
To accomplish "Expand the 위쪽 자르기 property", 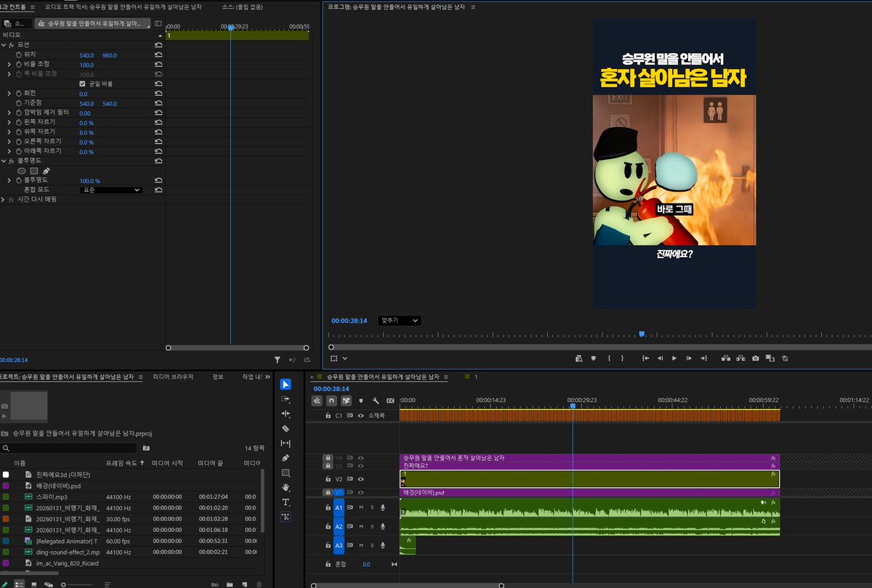I will coord(9,132).
